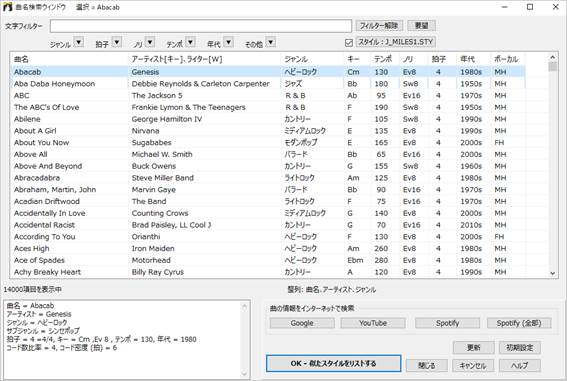Click OK - 似たスタイルをリストする
Viewport: 567px width, 381px height.
[333, 363]
